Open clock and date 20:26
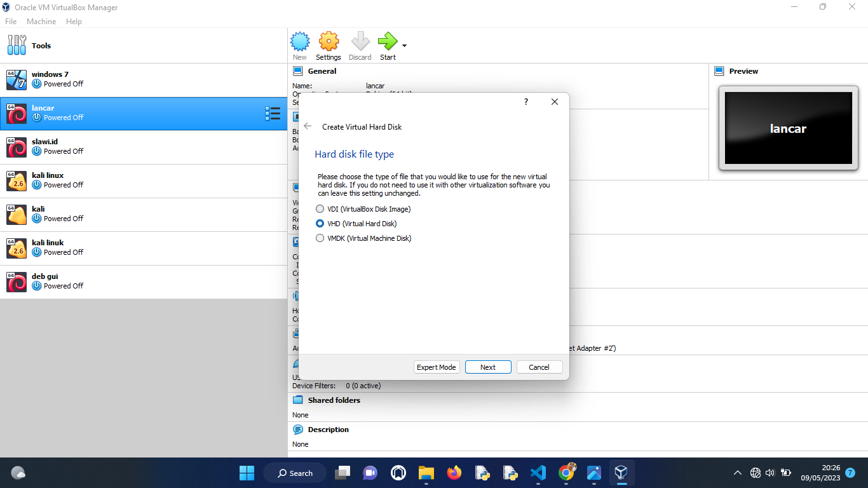The height and width of the screenshot is (488, 868). (x=820, y=473)
